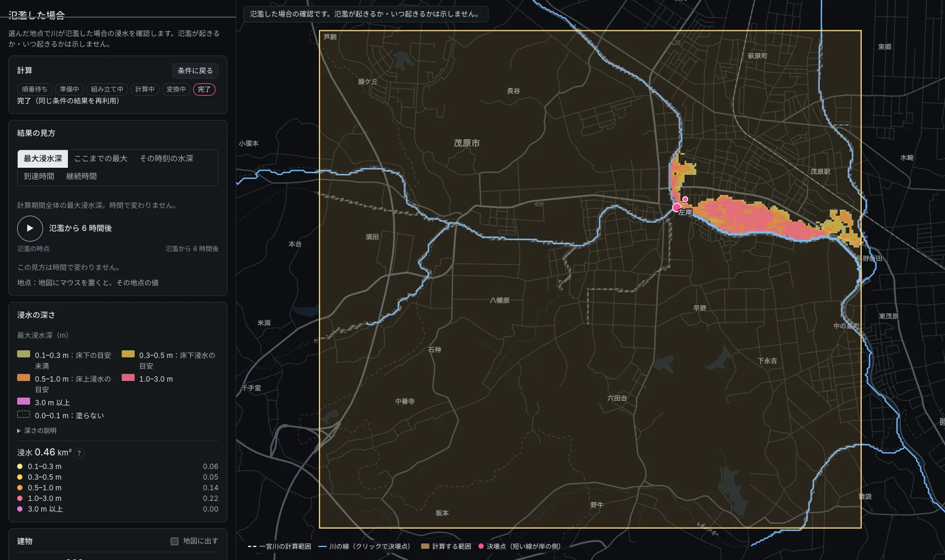Click the large pink breach point marker on the map

click(677, 207)
